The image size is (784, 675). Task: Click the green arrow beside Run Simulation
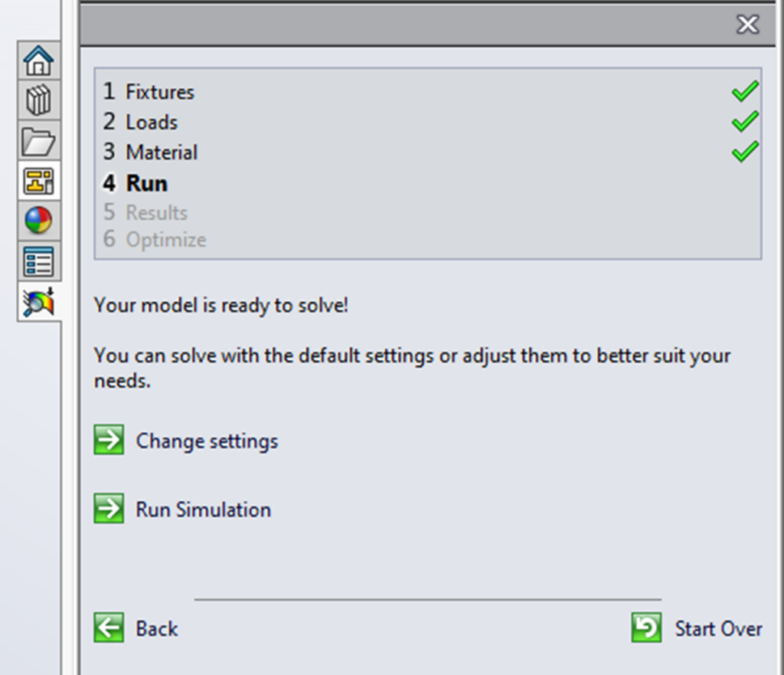click(109, 510)
